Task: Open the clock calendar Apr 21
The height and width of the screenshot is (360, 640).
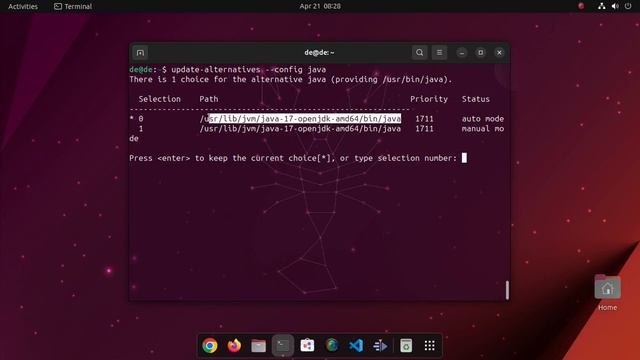Action: tap(320, 6)
